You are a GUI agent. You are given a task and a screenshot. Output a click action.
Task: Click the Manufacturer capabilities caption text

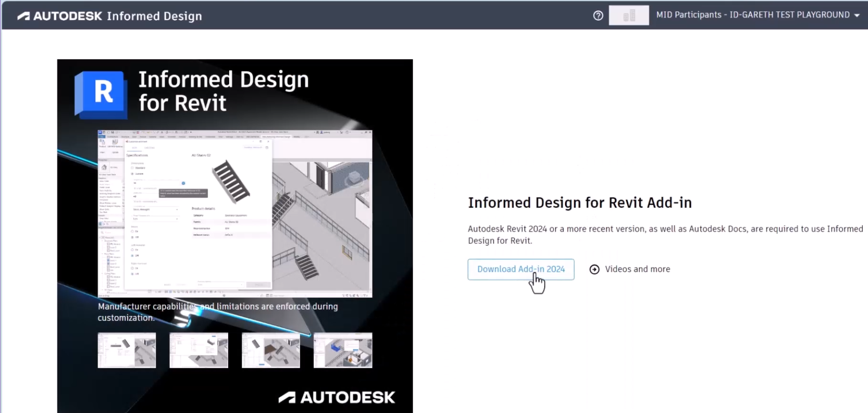point(218,312)
